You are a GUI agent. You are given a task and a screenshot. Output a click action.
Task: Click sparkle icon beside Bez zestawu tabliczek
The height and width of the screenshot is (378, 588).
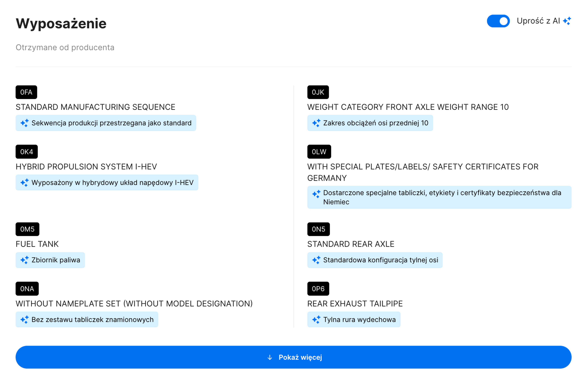(x=24, y=320)
